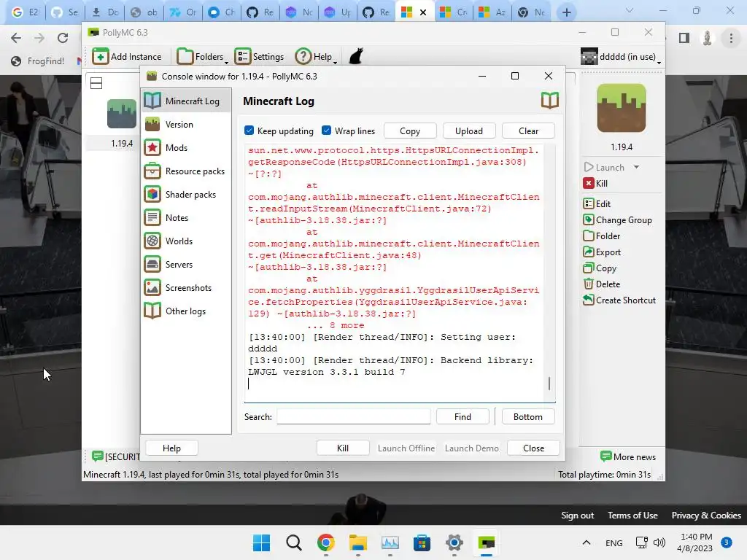Click Edit instance in right panel
Screen dimensions: 747x560
(597, 204)
